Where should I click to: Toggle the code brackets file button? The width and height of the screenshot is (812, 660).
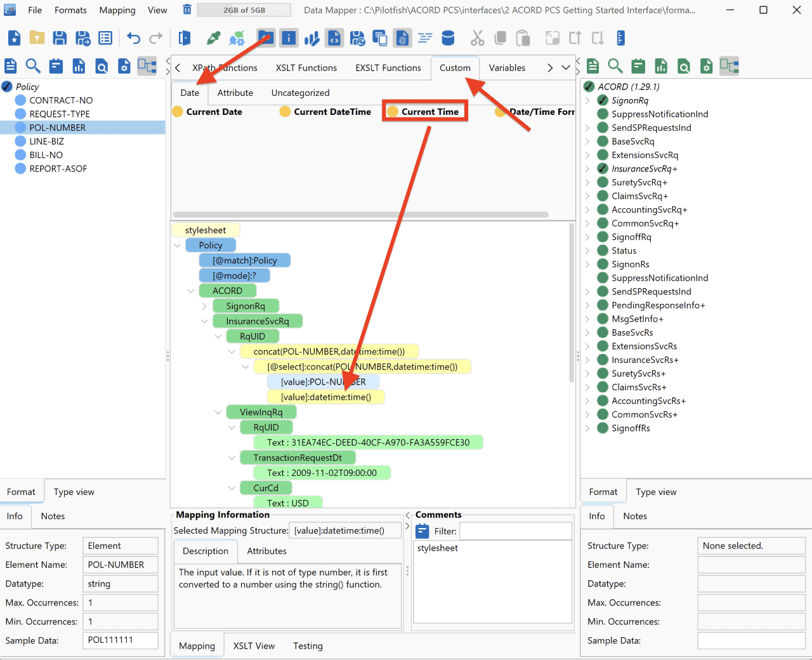334,38
